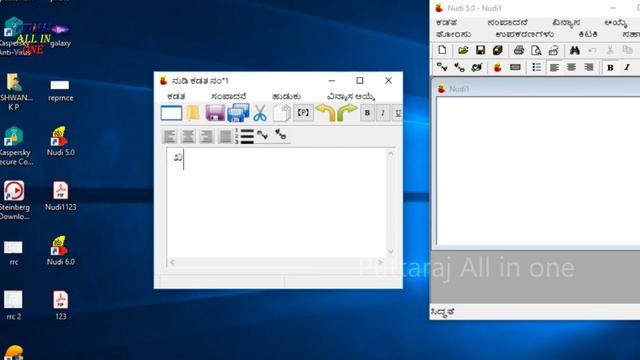This screenshot has height=360, width=640.
Task: Justify text in Nudi Kadata window
Action: click(x=225, y=136)
